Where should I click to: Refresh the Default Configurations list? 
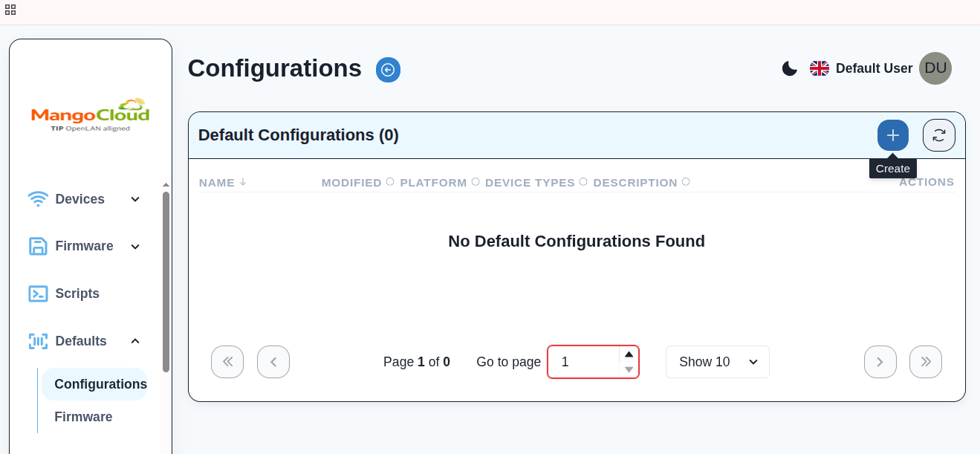(x=938, y=134)
